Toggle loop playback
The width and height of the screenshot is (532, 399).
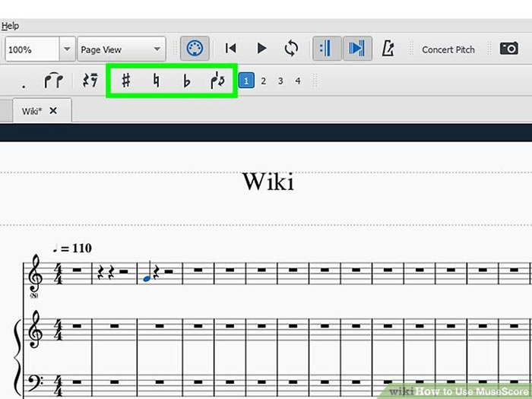291,49
